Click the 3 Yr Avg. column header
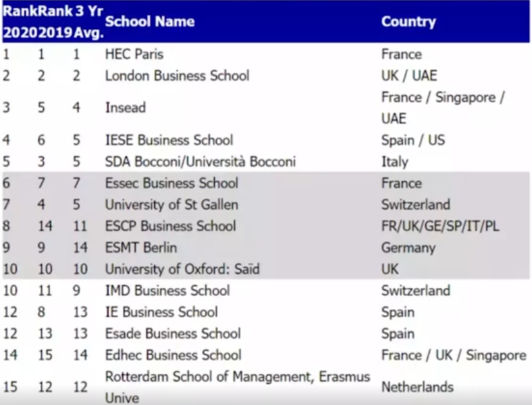 (x=89, y=22)
